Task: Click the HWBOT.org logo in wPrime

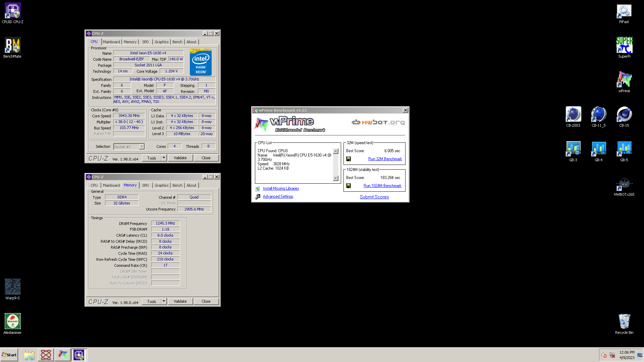Action: pos(378,122)
